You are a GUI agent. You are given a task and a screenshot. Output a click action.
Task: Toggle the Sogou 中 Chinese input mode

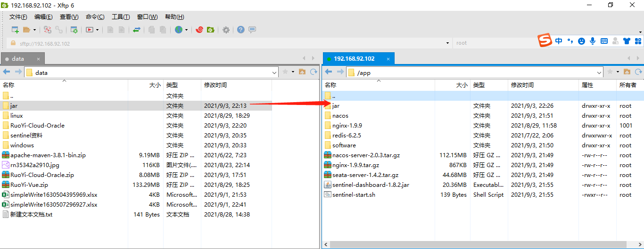559,41
